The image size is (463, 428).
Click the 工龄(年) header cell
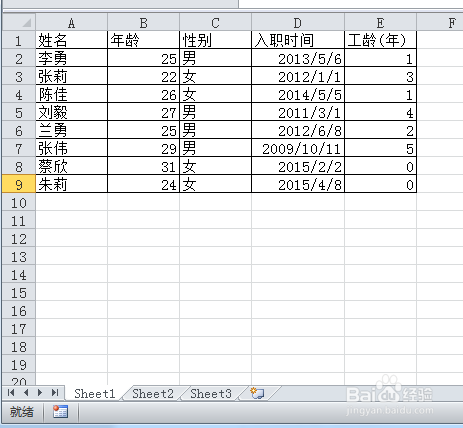(x=381, y=40)
